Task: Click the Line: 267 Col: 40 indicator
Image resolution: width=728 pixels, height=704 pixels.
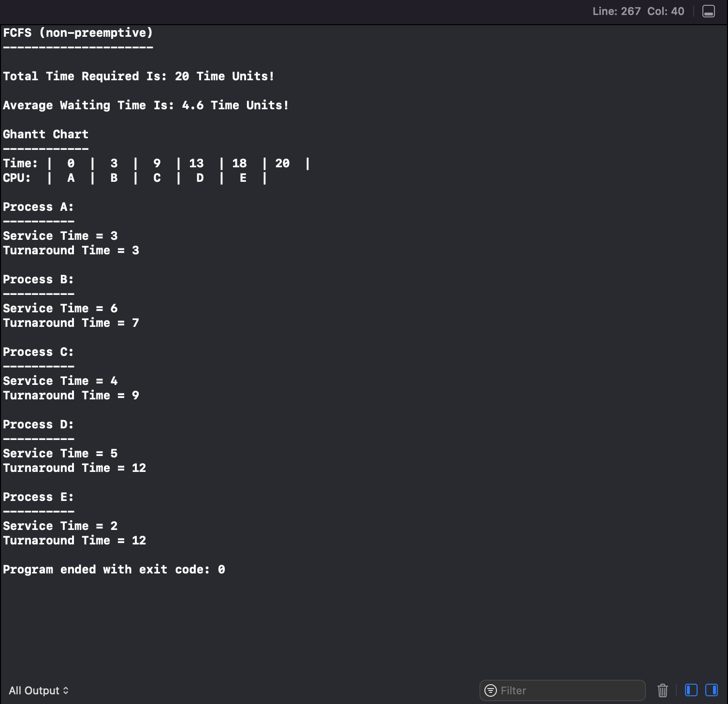Action: coord(638,11)
